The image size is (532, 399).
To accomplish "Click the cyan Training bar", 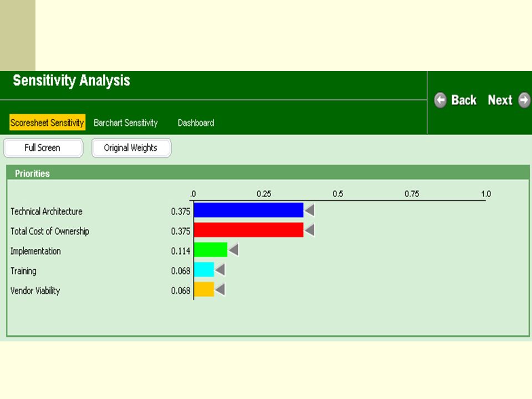I will click(x=204, y=269).
